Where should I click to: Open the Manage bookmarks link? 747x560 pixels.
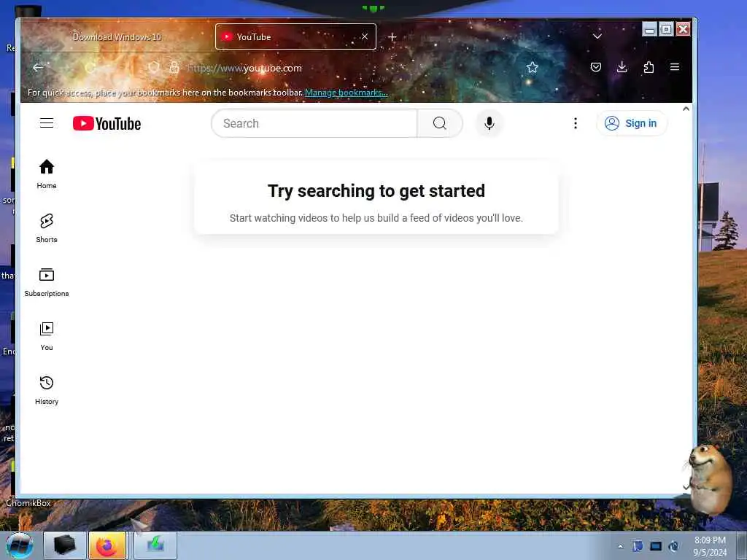click(346, 93)
